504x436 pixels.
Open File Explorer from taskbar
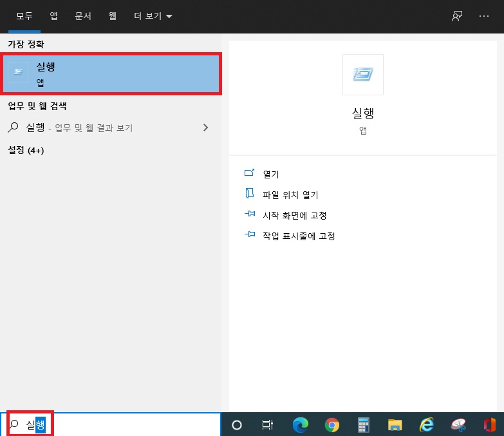point(395,425)
